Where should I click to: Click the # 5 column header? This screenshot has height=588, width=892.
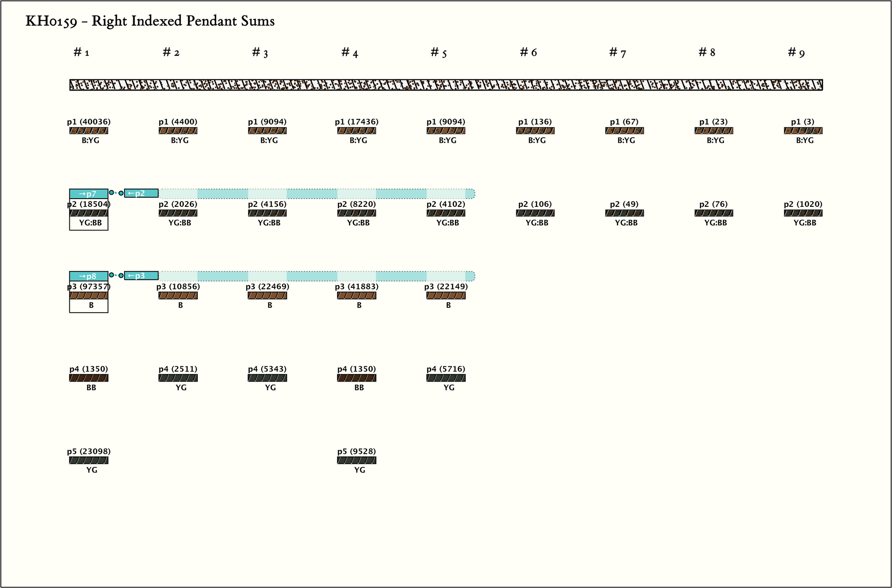(x=439, y=53)
